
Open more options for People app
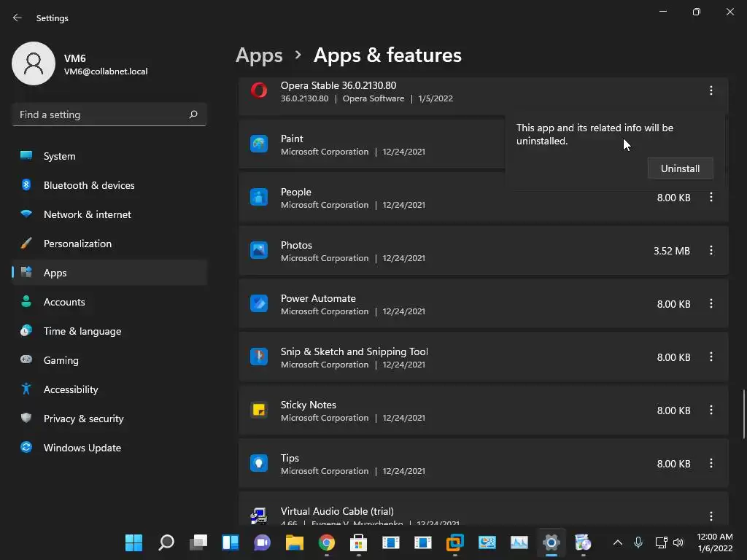tap(711, 197)
